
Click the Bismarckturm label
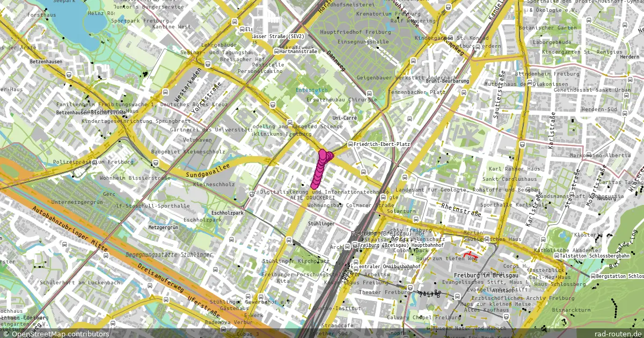[571, 310]
